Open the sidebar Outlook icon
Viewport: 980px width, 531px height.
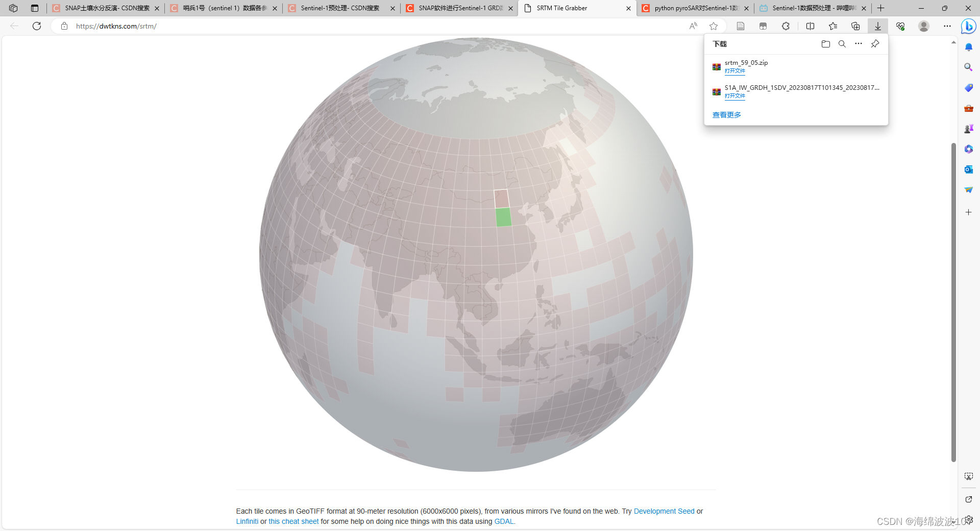coord(969,170)
